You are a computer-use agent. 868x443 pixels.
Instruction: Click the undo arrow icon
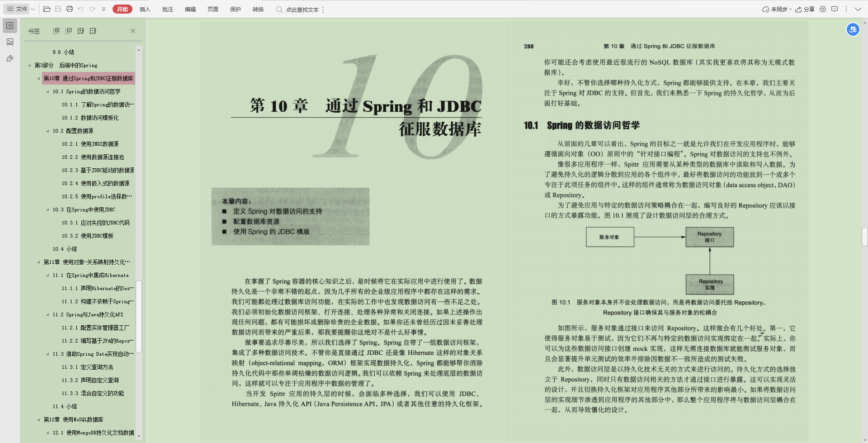[x=81, y=9]
